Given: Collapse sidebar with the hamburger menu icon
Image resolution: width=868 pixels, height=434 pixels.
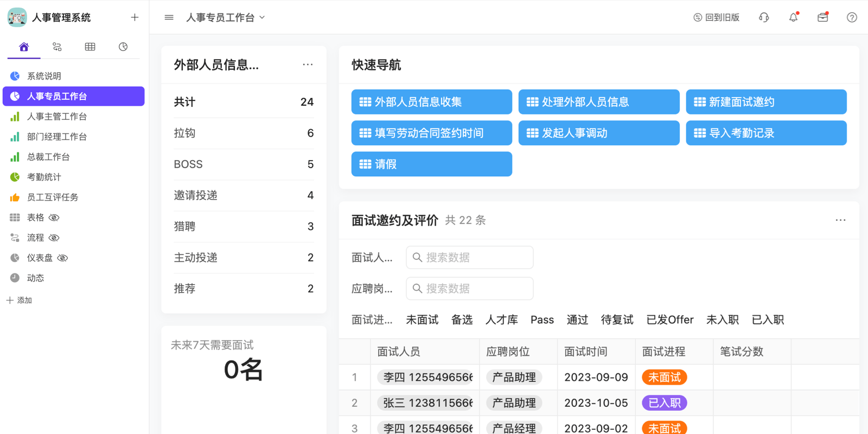Looking at the screenshot, I should click(x=169, y=17).
